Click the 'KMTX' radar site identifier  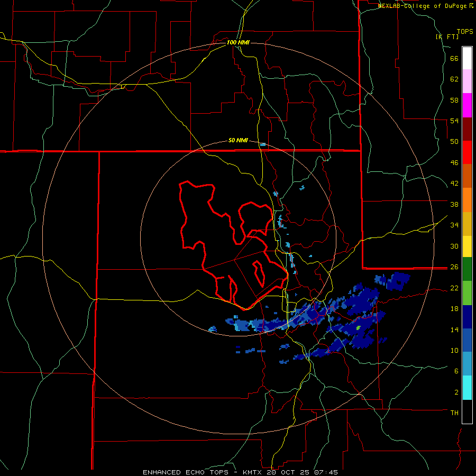click(252, 472)
